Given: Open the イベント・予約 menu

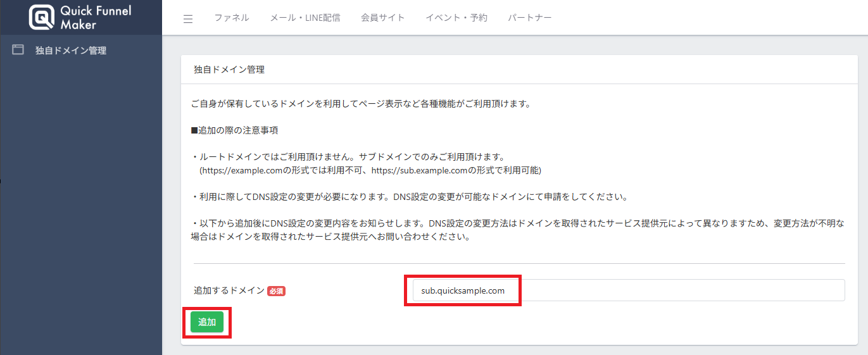Looking at the screenshot, I should (x=456, y=18).
